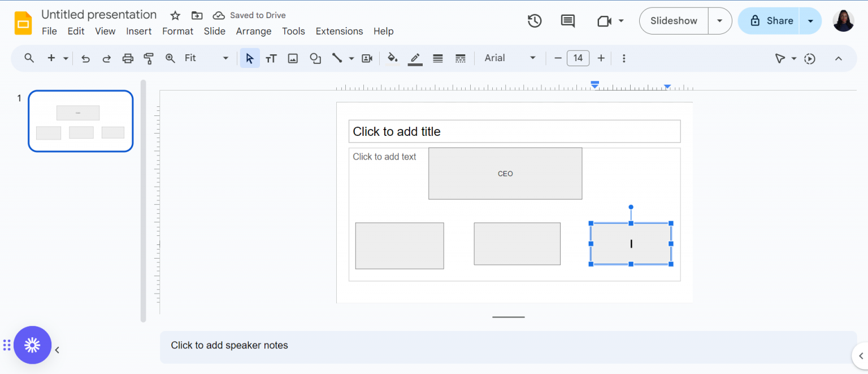Select the Border color pen
This screenshot has height=374, width=868.
(x=415, y=58)
